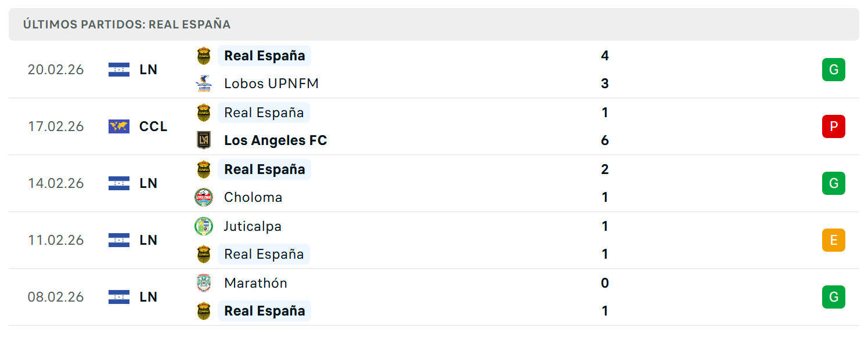
Task: Click green G badge for Marathón match
Action: [x=834, y=297]
